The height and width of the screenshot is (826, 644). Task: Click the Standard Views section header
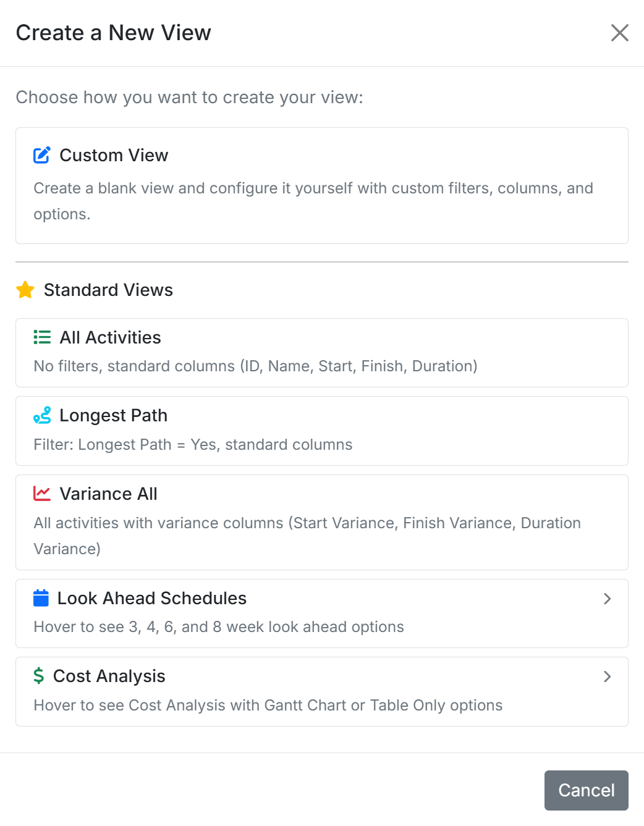[108, 289]
